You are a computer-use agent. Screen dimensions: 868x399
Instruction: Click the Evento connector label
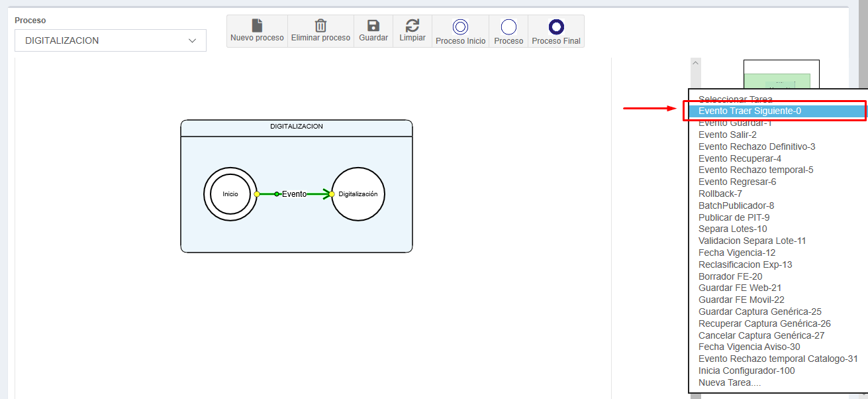[x=294, y=194]
